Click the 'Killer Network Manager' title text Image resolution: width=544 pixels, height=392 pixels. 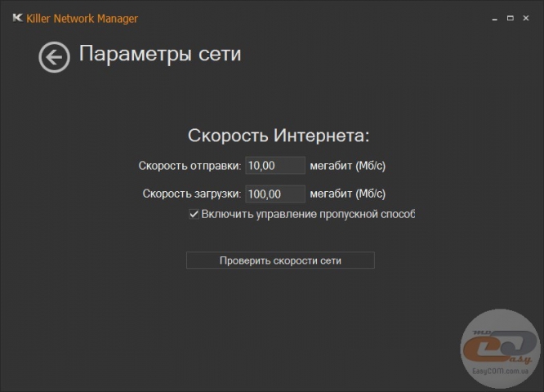82,19
